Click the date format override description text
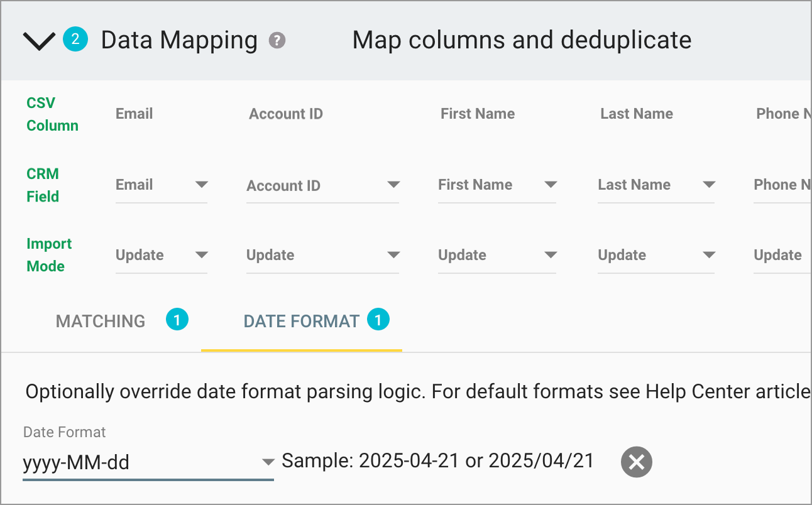The width and height of the screenshot is (812, 505). tap(419, 392)
